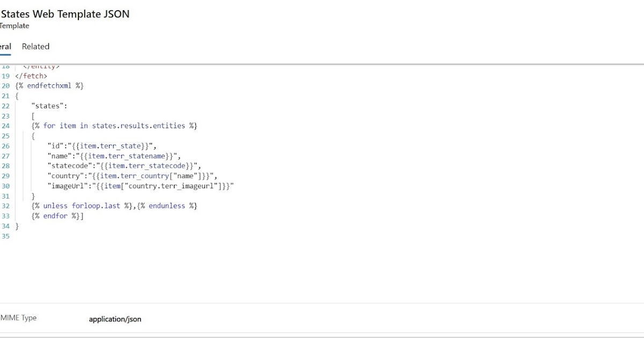The height and width of the screenshot is (338, 644).
Task: Click the MIME Type field label
Action: [19, 318]
